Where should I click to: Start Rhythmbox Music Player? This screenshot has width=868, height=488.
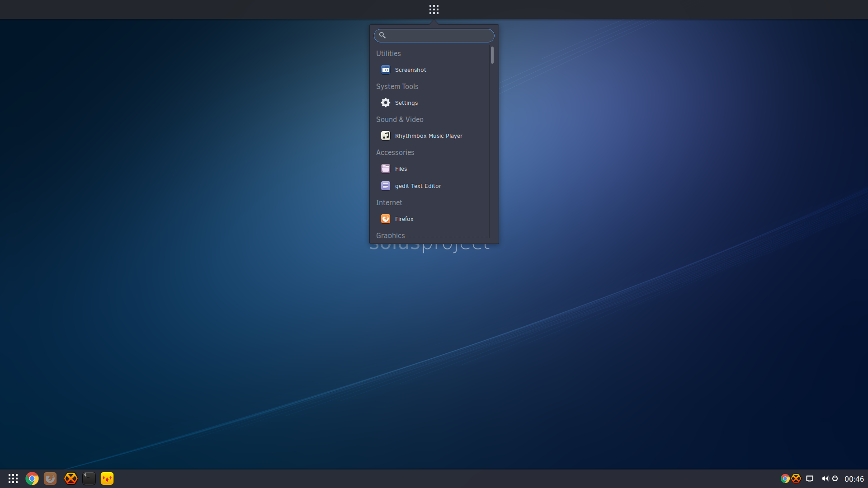[432, 136]
